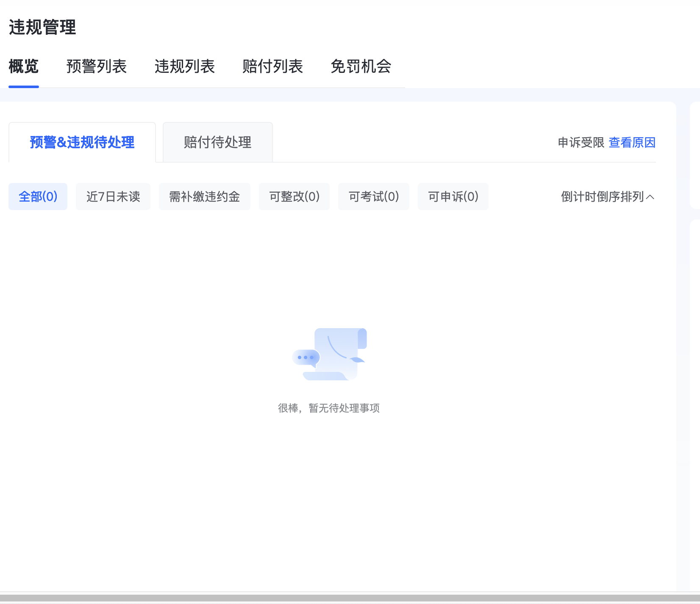
Task: Click the chevron arrow beside 倒计时倒序排列
Action: [650, 197]
